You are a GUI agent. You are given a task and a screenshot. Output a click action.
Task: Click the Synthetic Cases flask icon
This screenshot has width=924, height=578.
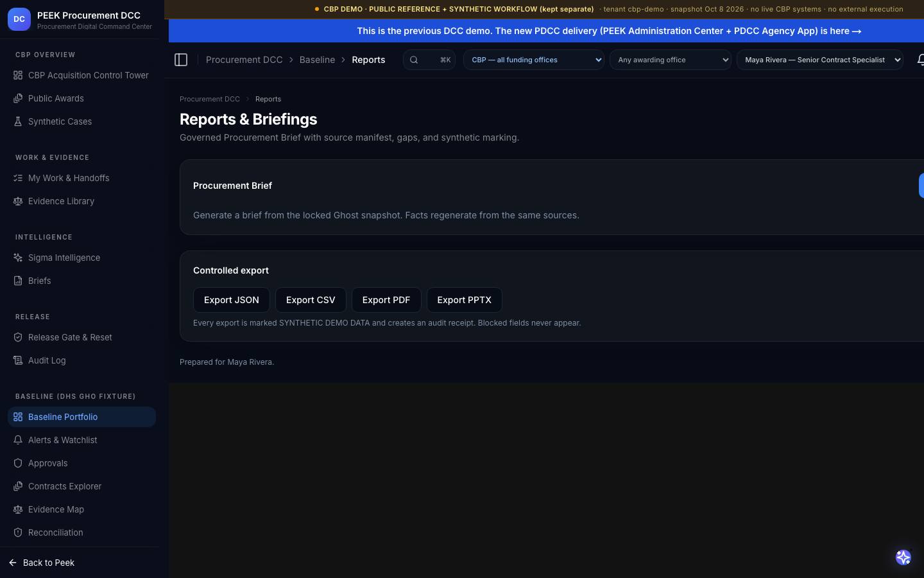pos(18,121)
